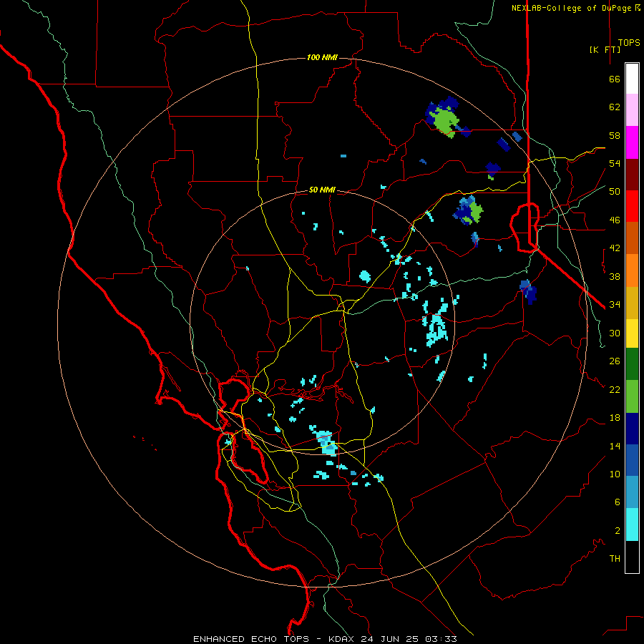
Task: Click the legend value 30
Action: pyautogui.click(x=615, y=333)
